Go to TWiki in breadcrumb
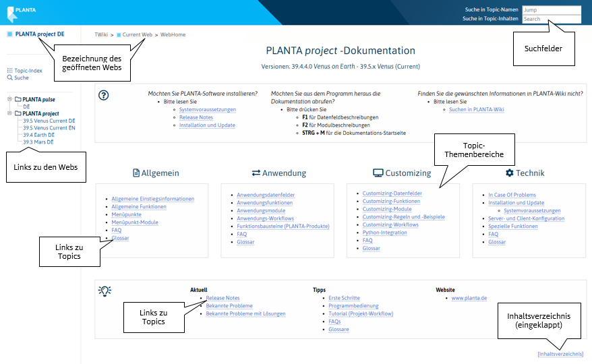592x364 pixels. click(101, 34)
